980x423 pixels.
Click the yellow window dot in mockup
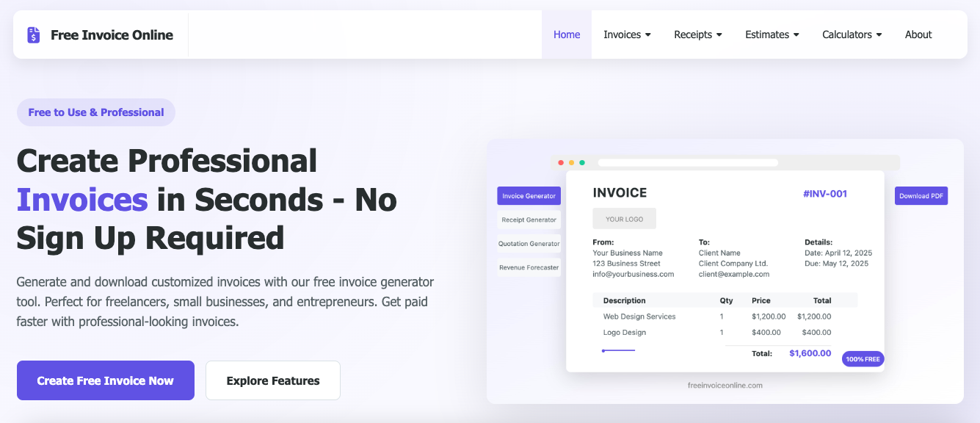tap(572, 162)
